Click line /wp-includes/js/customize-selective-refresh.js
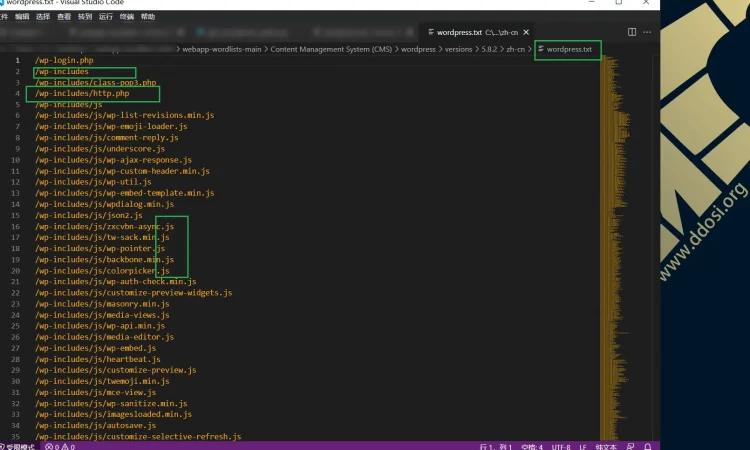750x450 pixels. (138, 437)
